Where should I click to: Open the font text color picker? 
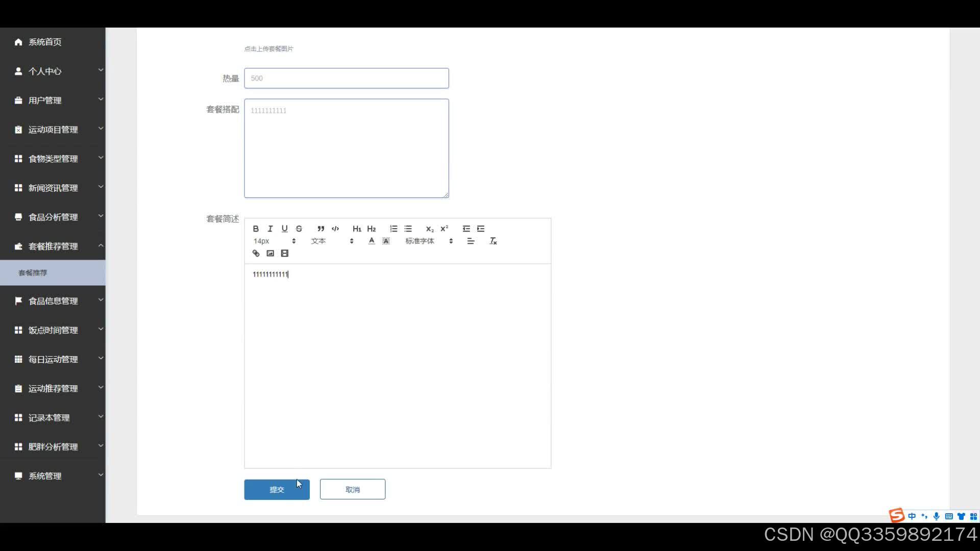point(372,241)
